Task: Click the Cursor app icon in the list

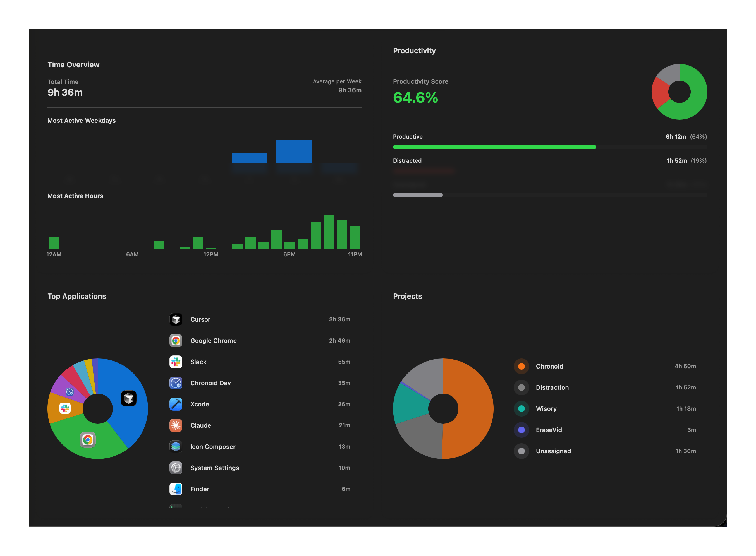Action: click(176, 319)
